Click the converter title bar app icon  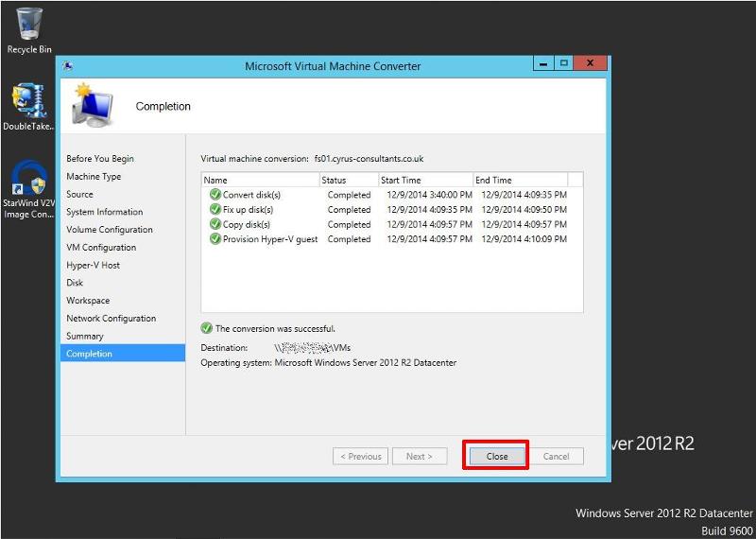[67, 66]
